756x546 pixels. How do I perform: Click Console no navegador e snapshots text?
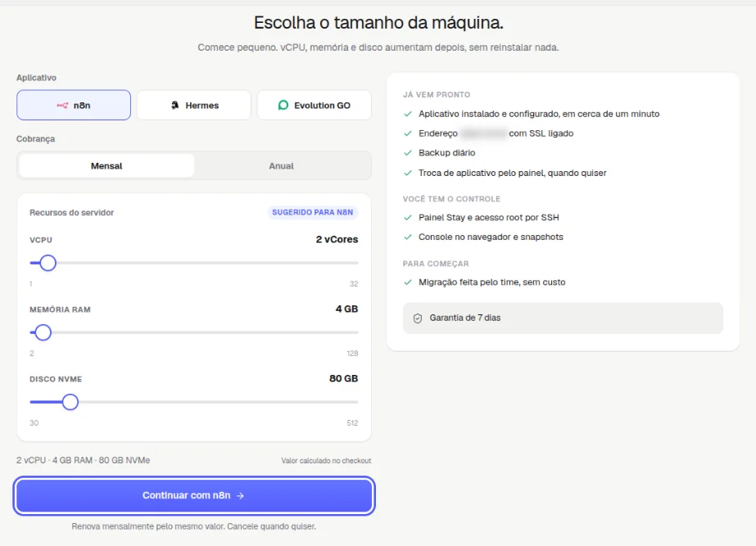tap(491, 237)
